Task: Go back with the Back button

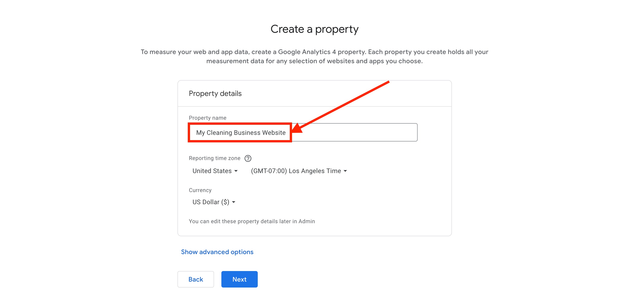Action: click(x=196, y=279)
